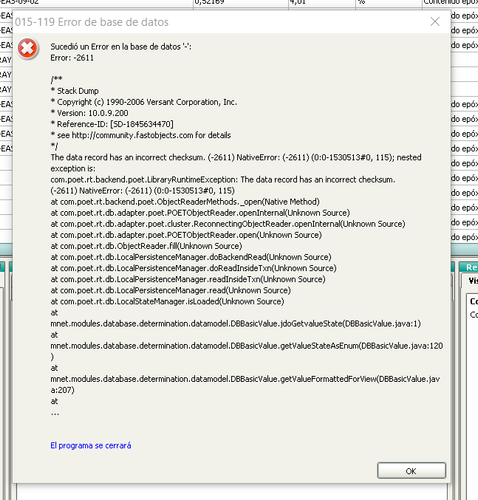Click the LocalPersistenceManager.doBackendRead stack line
Screen dimensions: 478x500
point(191,257)
